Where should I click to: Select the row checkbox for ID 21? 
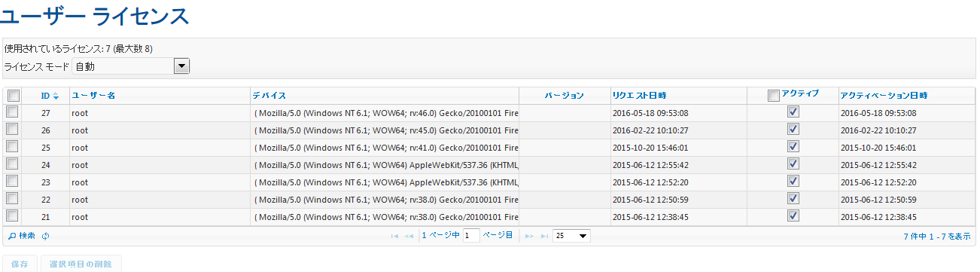(x=13, y=215)
